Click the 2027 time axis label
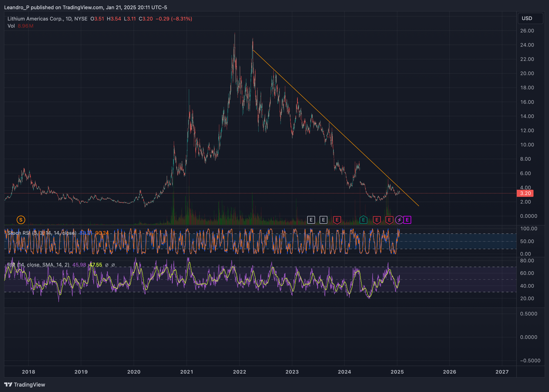 coord(502,372)
